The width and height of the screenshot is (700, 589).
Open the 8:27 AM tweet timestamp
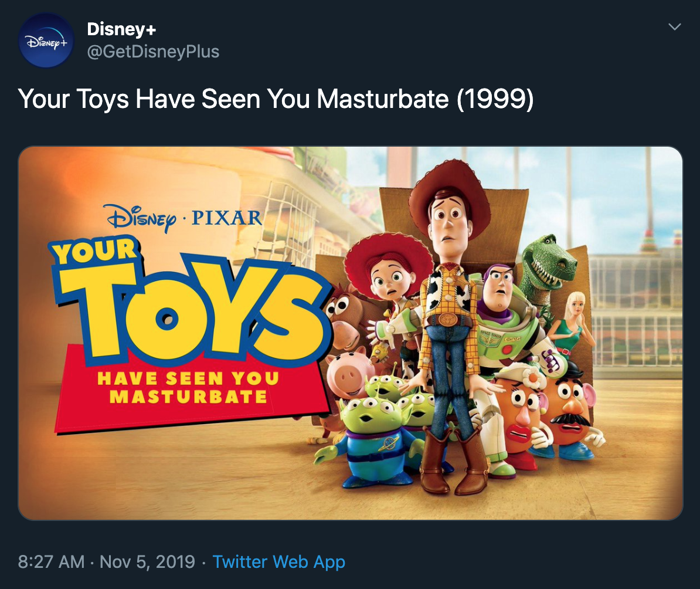tap(51, 561)
